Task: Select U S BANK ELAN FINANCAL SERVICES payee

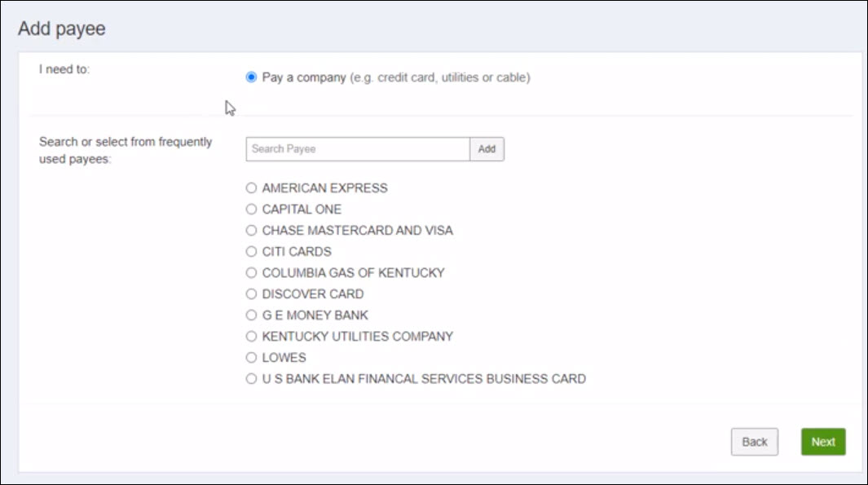Action: (x=251, y=379)
